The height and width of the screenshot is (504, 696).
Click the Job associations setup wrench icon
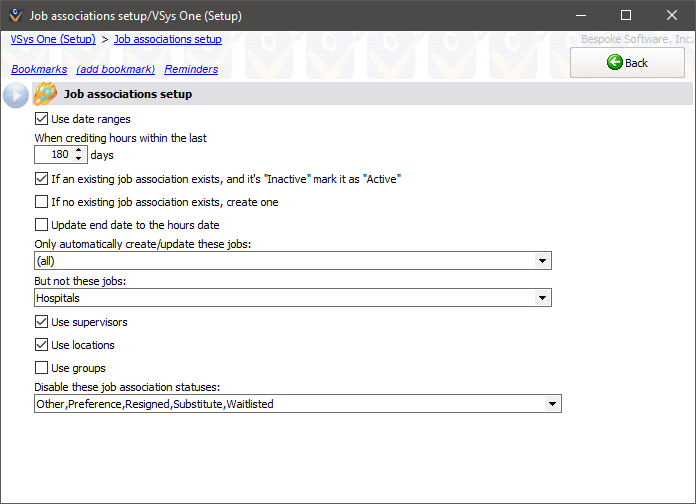click(x=44, y=94)
